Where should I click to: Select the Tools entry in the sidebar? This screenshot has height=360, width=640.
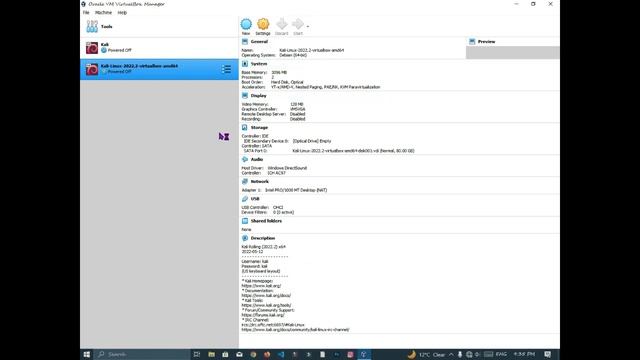tap(159, 27)
